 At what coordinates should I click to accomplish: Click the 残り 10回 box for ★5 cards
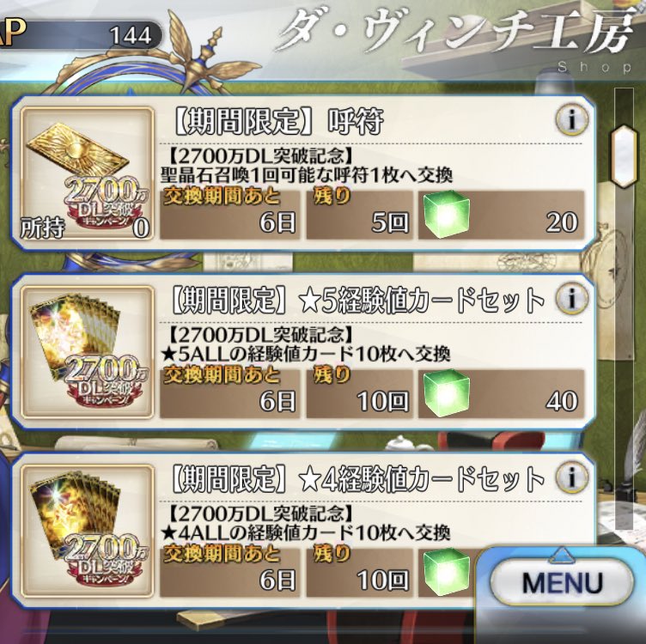coord(360,393)
